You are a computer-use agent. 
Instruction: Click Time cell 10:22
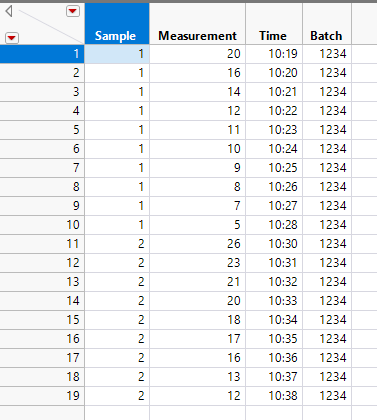[274, 111]
